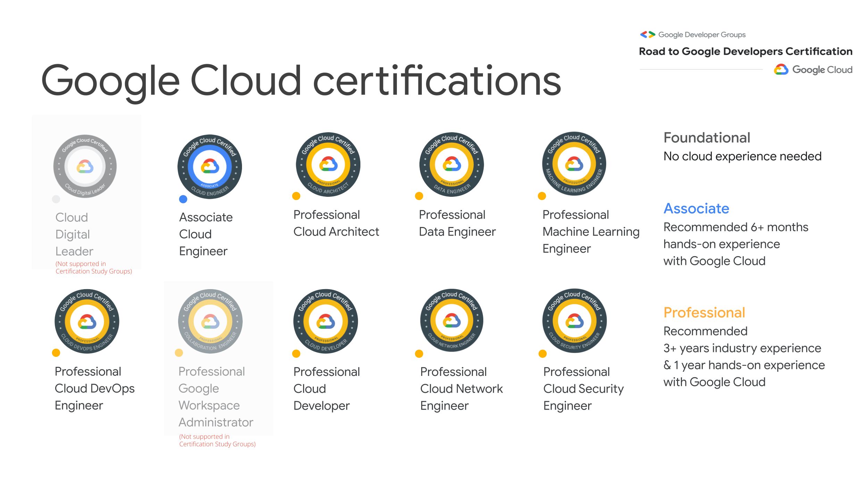Click the Cloud DevOps Engineer badge

point(87,321)
